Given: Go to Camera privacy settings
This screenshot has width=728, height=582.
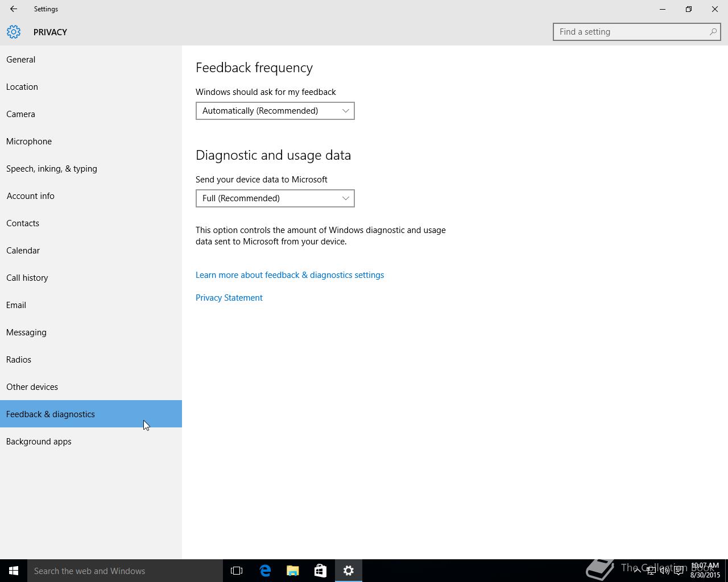Looking at the screenshot, I should [91, 114].
